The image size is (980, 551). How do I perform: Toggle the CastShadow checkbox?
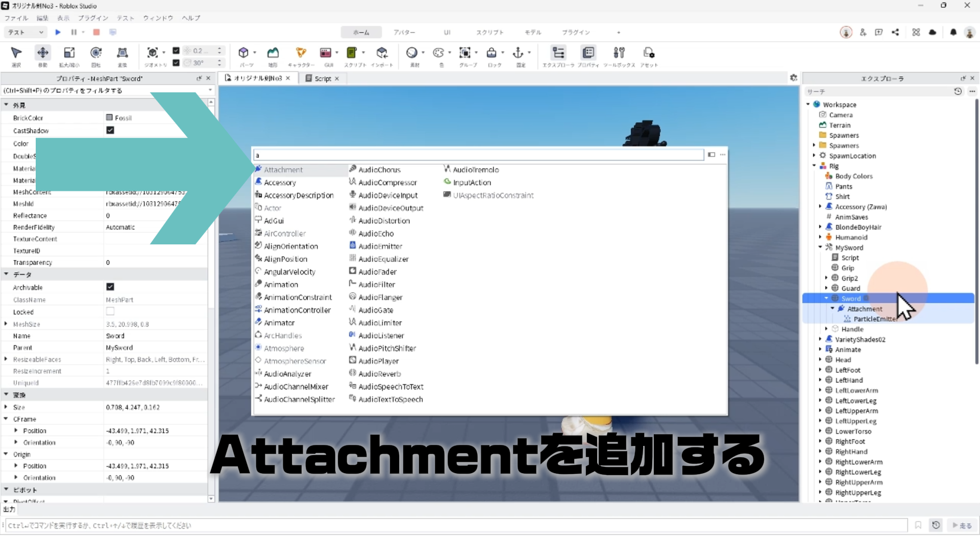point(110,131)
